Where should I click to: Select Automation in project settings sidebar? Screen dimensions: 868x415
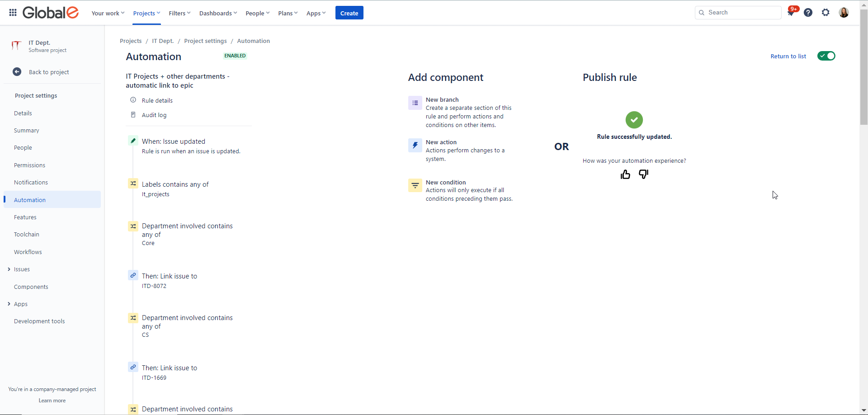click(x=52, y=200)
